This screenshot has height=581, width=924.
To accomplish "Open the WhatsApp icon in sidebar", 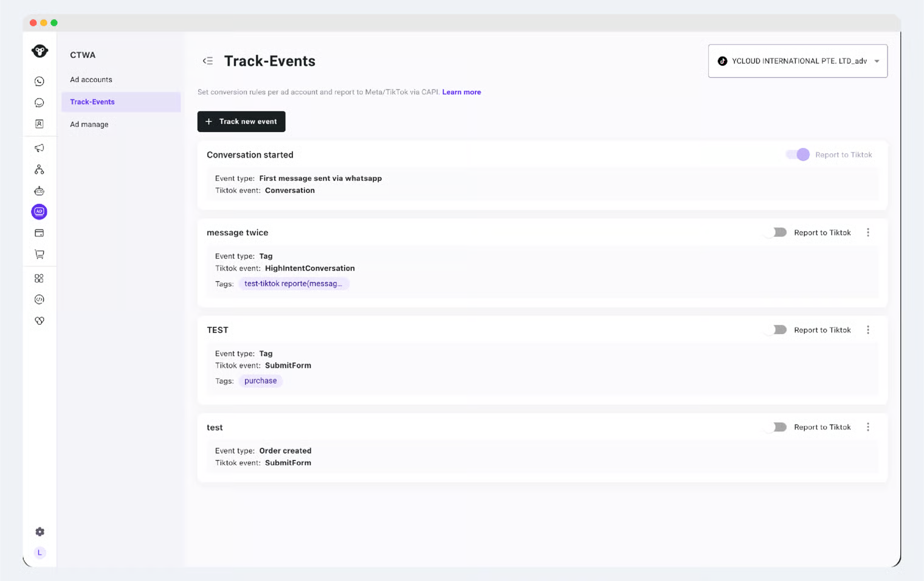I will 40,82.
